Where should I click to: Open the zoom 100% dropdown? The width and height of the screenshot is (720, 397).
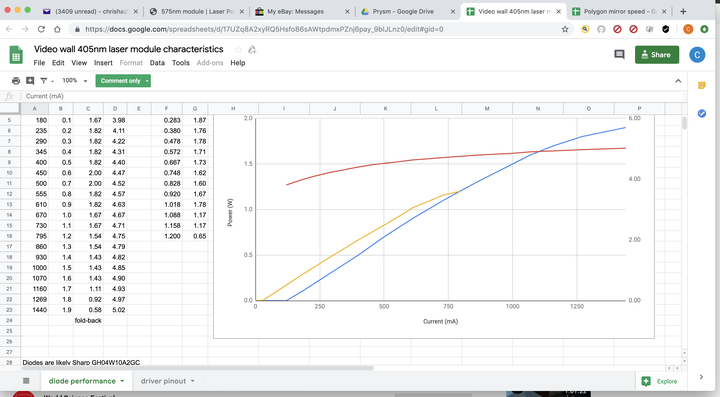74,81
